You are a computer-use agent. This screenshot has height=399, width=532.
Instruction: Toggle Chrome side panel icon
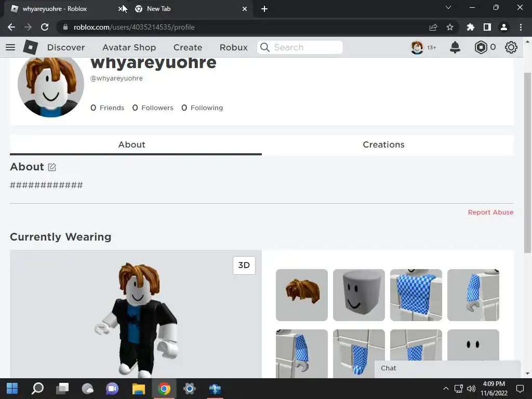(487, 27)
